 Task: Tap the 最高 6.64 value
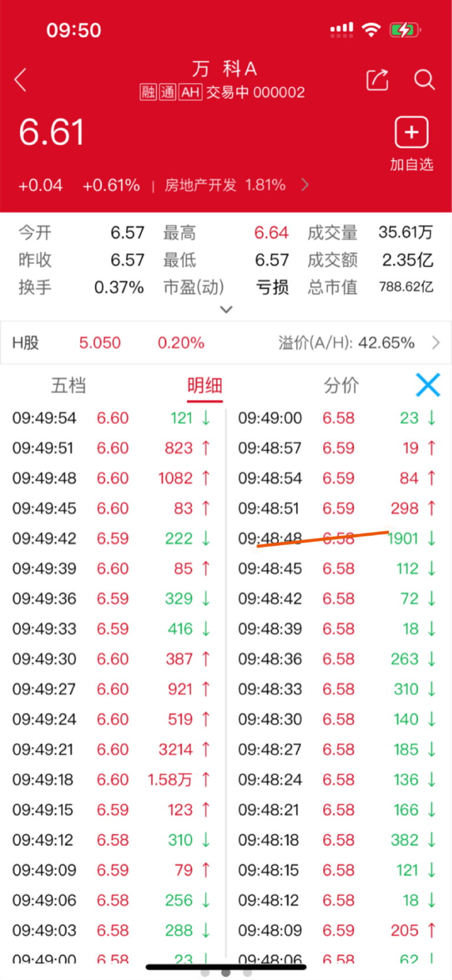[271, 233]
